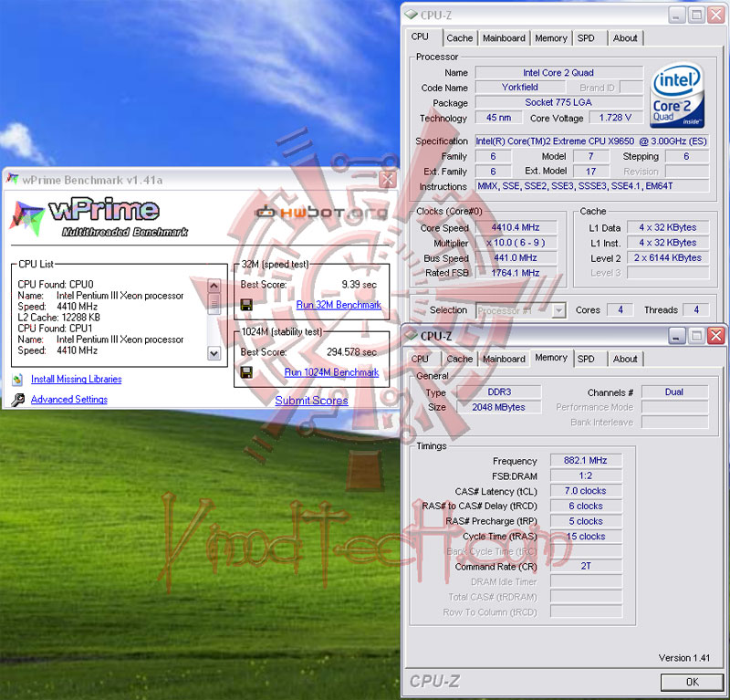Click the save icon under 32M Best Score
Image resolution: width=730 pixels, height=700 pixels.
point(246,305)
